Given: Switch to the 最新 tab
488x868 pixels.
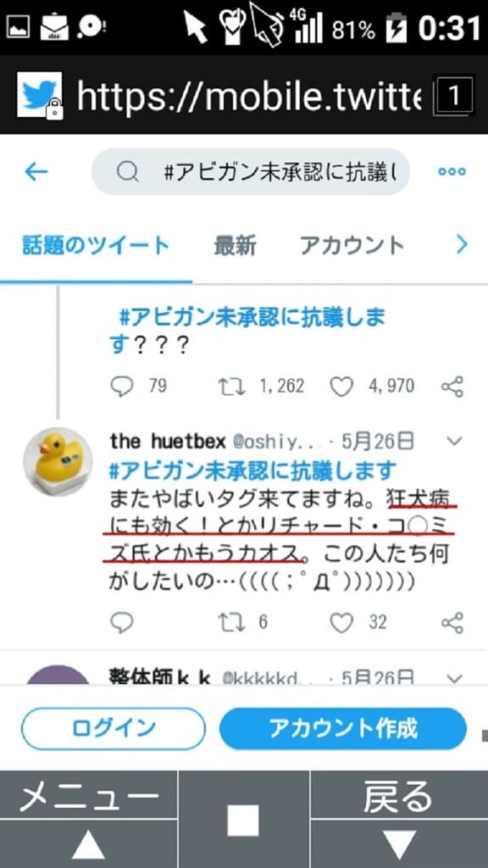Looking at the screenshot, I should [x=236, y=245].
